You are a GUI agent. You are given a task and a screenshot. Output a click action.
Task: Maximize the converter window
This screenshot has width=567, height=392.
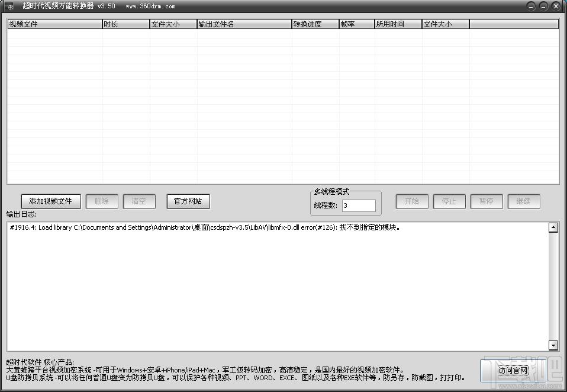543,6
